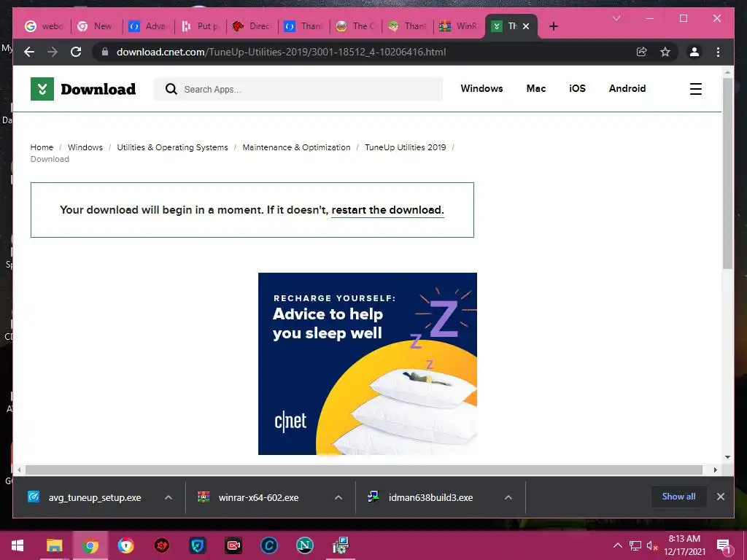Bookmark this page with star icon

coord(665,52)
